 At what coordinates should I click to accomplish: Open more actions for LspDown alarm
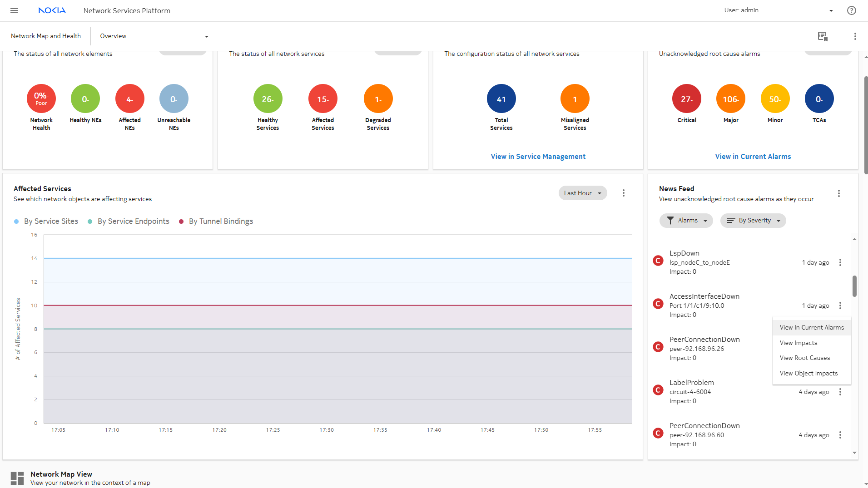[840, 262]
